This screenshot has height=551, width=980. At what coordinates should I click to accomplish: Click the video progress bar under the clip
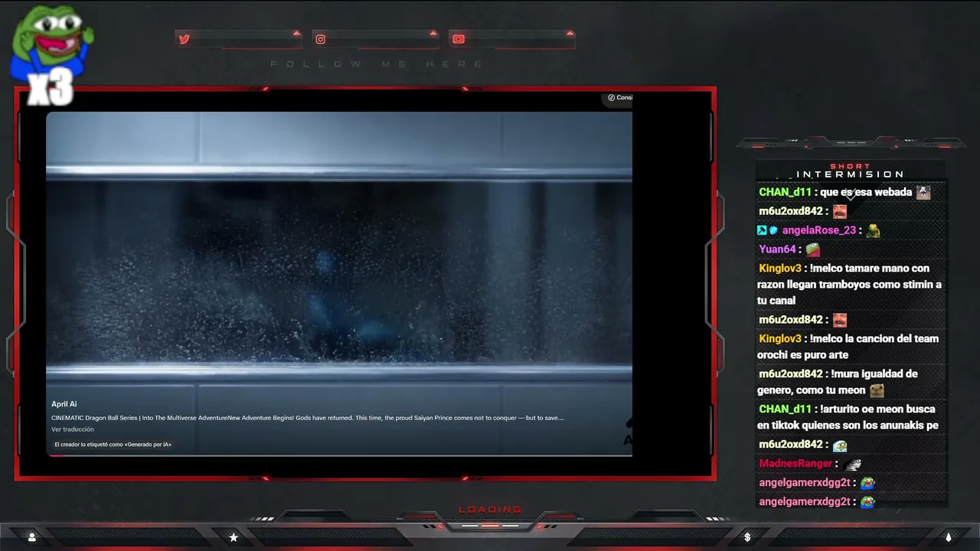click(339, 455)
